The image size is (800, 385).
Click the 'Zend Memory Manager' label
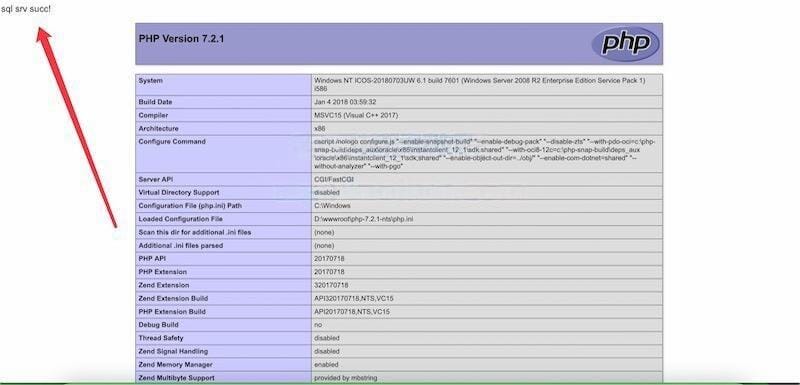click(x=176, y=365)
